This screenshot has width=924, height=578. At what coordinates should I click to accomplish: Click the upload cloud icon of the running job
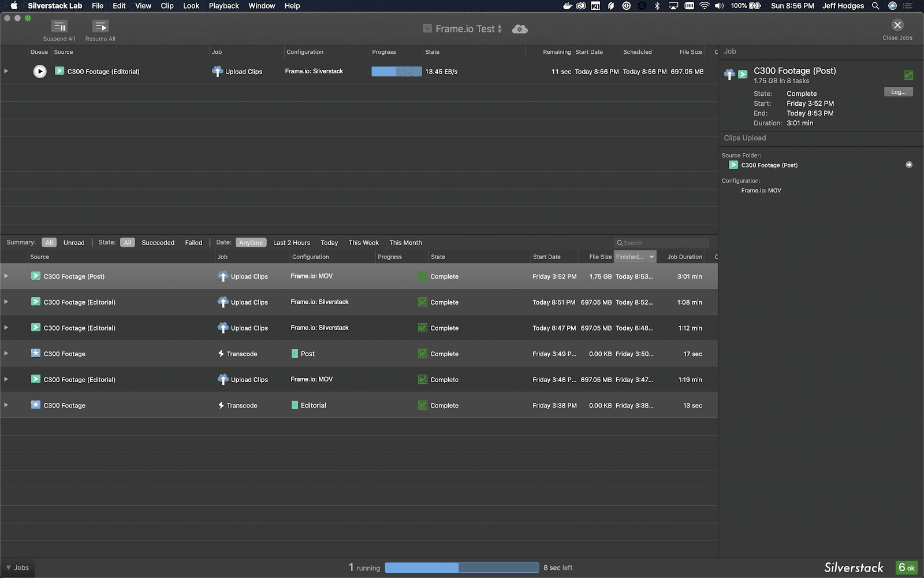[217, 72]
